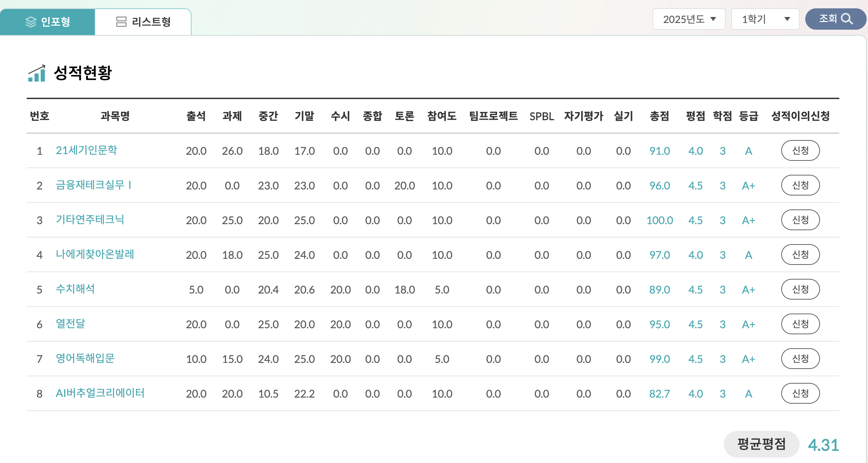Open the 기타연주테크닉 course link

(x=90, y=220)
